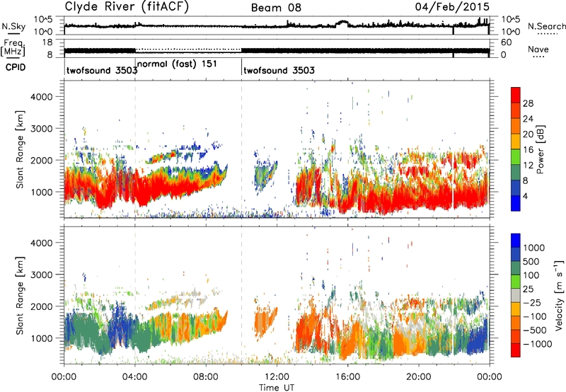Click the '08:00' time tick label

(x=206, y=377)
